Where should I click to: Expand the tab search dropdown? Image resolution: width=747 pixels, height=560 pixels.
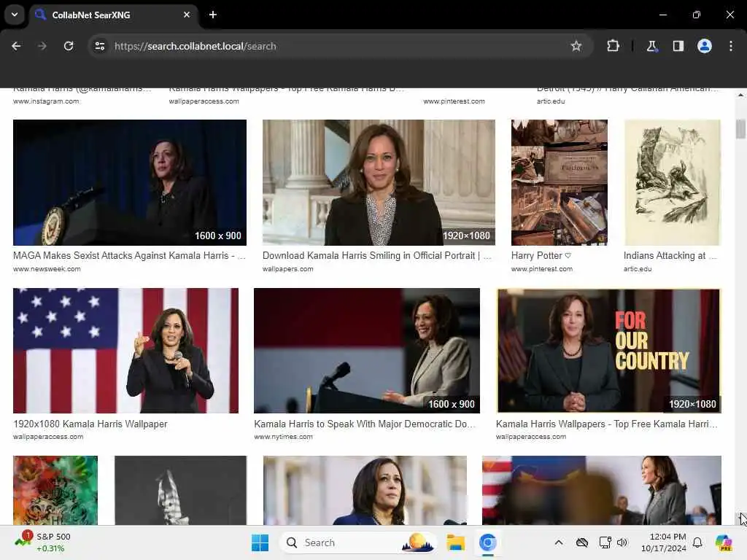tap(15, 15)
